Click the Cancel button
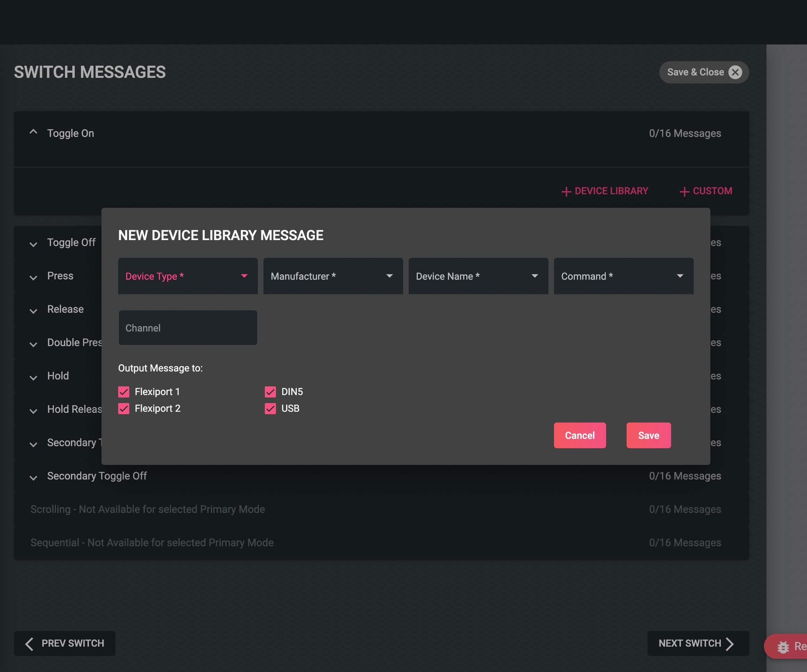 (x=580, y=435)
